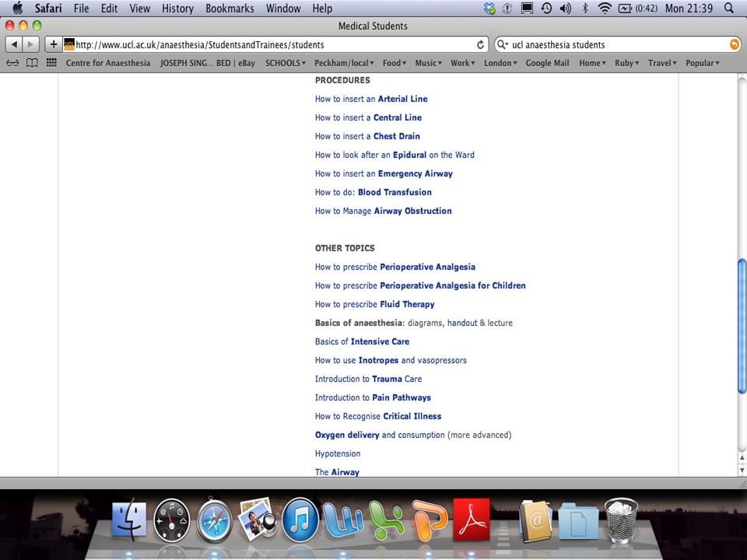The width and height of the screenshot is (747, 560).
Task: Expand the Music bookmarks folder
Action: (428, 63)
